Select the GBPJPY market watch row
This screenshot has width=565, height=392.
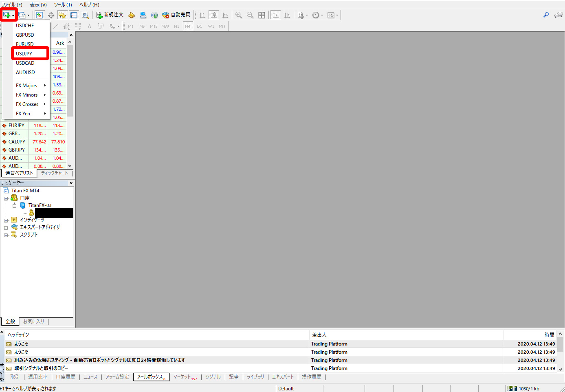pos(33,150)
